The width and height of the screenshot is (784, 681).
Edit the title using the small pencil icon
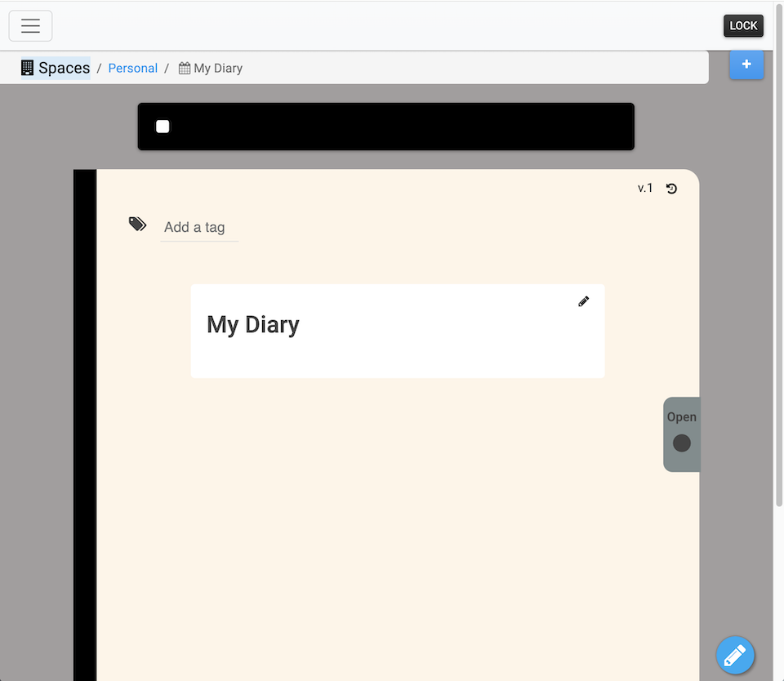coord(583,301)
